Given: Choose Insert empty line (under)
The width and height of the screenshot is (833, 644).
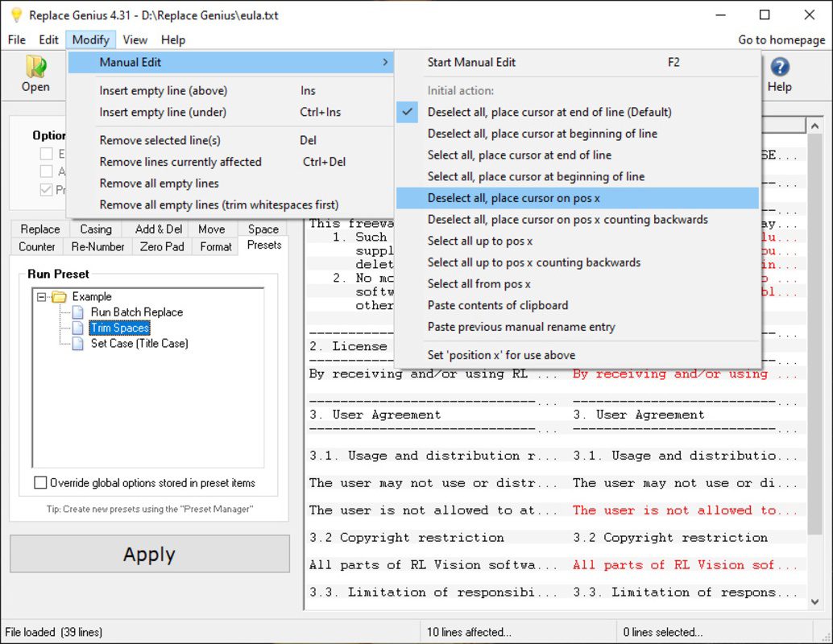Looking at the screenshot, I should (x=230, y=112).
